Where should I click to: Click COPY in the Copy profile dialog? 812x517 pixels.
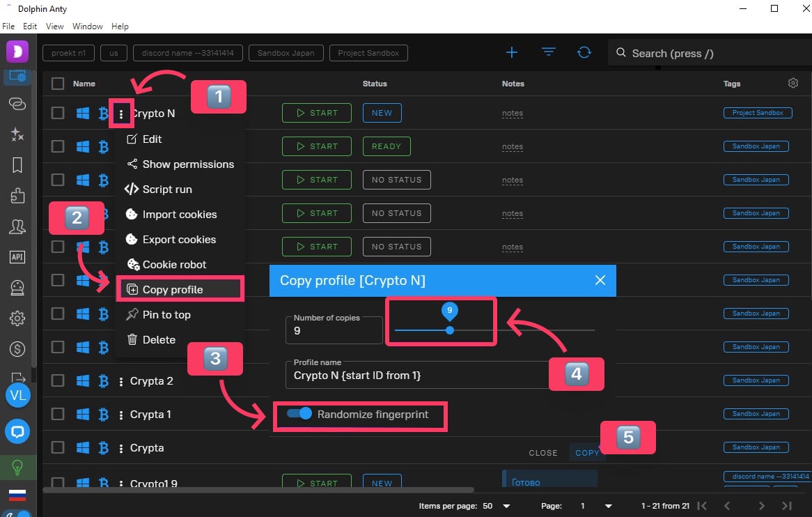click(x=587, y=453)
